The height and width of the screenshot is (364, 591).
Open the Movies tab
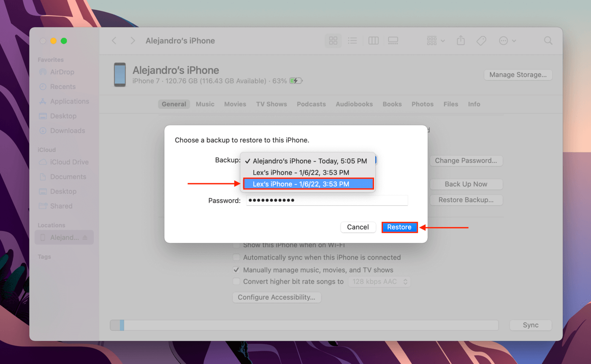pos(235,104)
